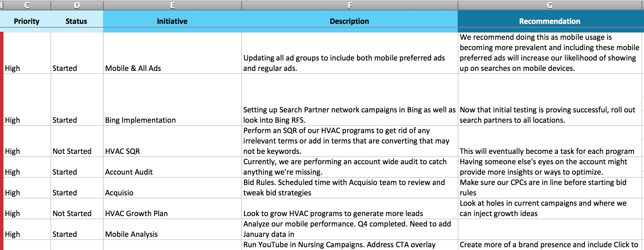Click the Initiative header cell
The width and height of the screenshot is (644, 250).
point(172,21)
